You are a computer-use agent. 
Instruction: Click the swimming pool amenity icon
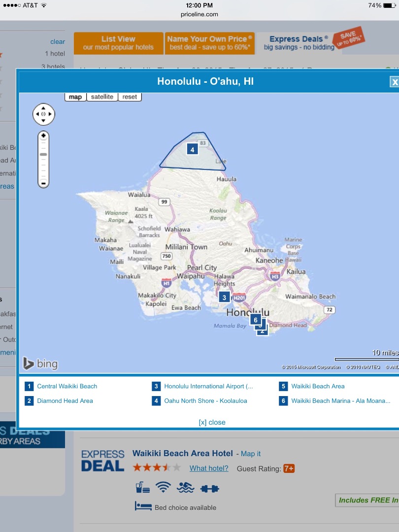(186, 488)
